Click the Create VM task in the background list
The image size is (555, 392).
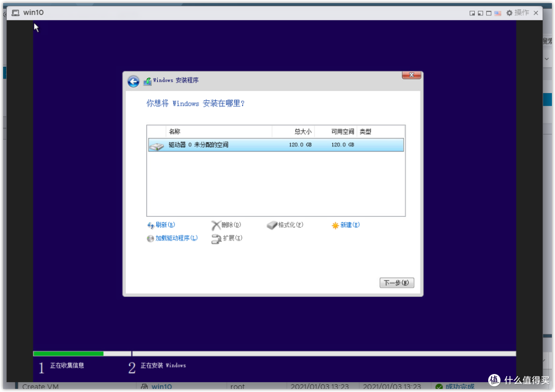point(41,387)
